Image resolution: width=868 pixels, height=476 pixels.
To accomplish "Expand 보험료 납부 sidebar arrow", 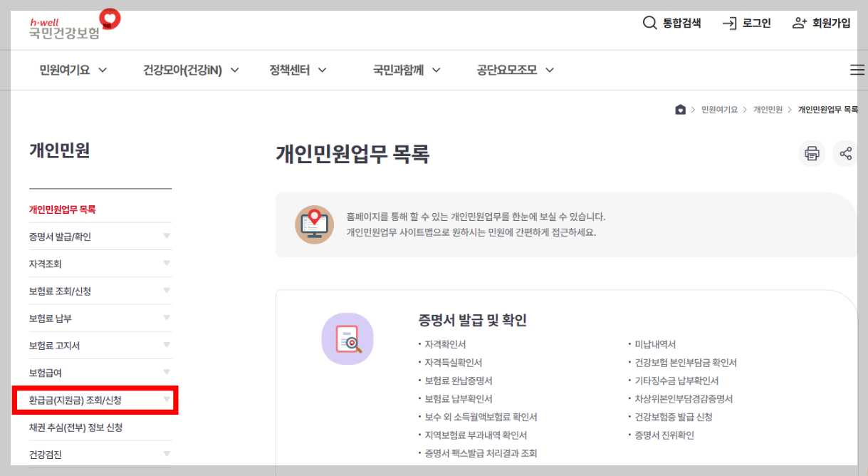I will coord(167,318).
